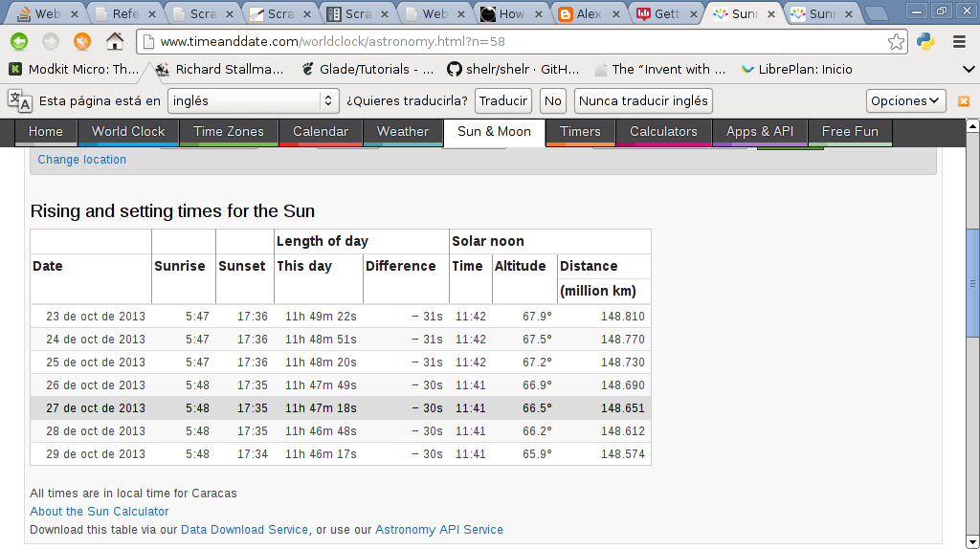Click the Python extension icon

[925, 41]
